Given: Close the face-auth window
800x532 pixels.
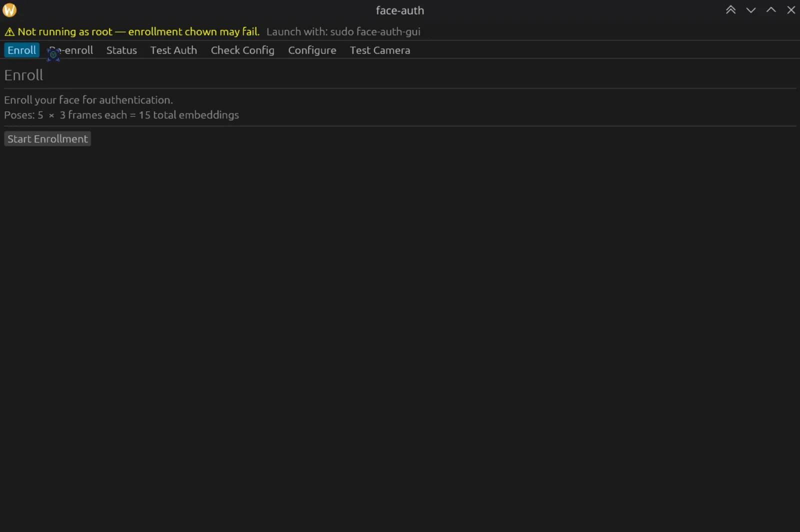Looking at the screenshot, I should click(x=791, y=10).
